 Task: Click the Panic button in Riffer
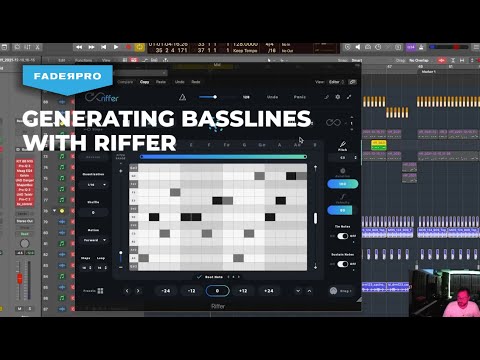click(x=300, y=97)
